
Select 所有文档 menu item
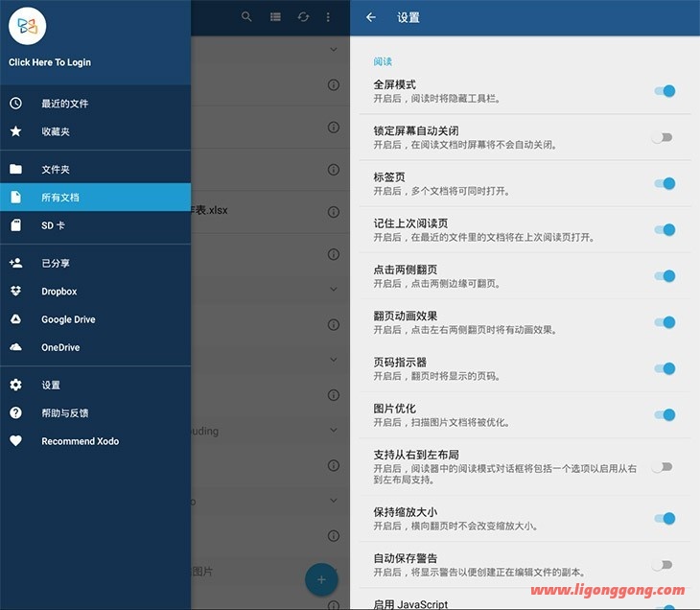click(x=96, y=198)
